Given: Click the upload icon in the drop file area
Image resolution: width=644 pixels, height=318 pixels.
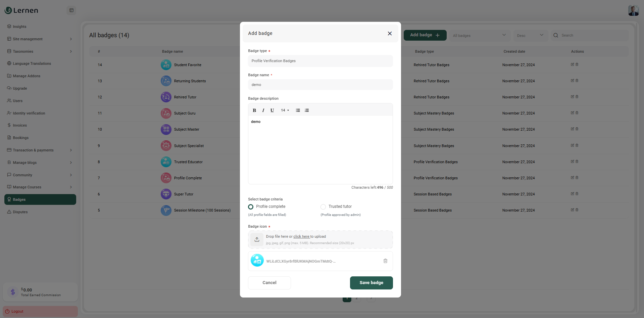Looking at the screenshot, I should point(257,239).
